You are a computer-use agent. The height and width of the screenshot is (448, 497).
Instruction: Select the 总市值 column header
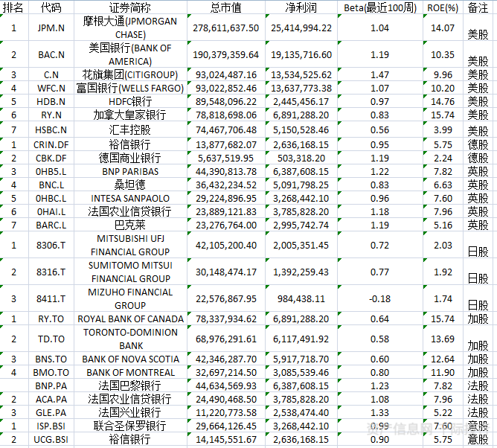225,7
